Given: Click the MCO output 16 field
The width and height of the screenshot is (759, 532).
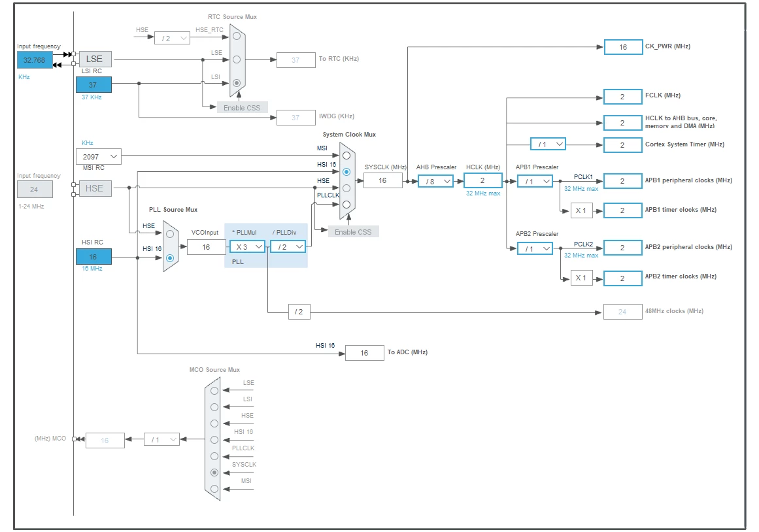Looking at the screenshot, I should (105, 441).
